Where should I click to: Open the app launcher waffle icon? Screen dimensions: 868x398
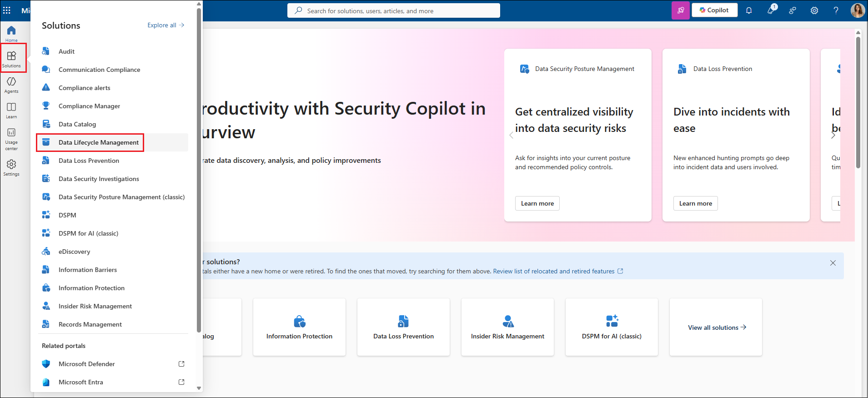[x=7, y=10]
